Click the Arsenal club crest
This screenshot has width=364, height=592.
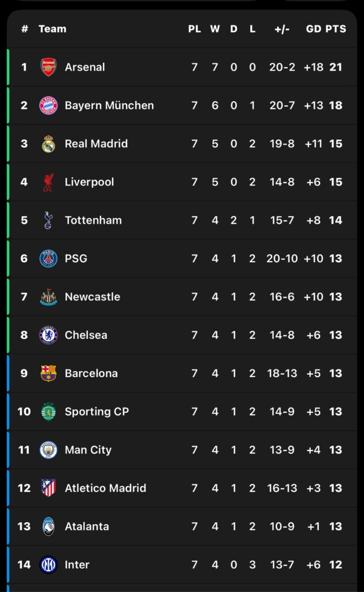(49, 67)
